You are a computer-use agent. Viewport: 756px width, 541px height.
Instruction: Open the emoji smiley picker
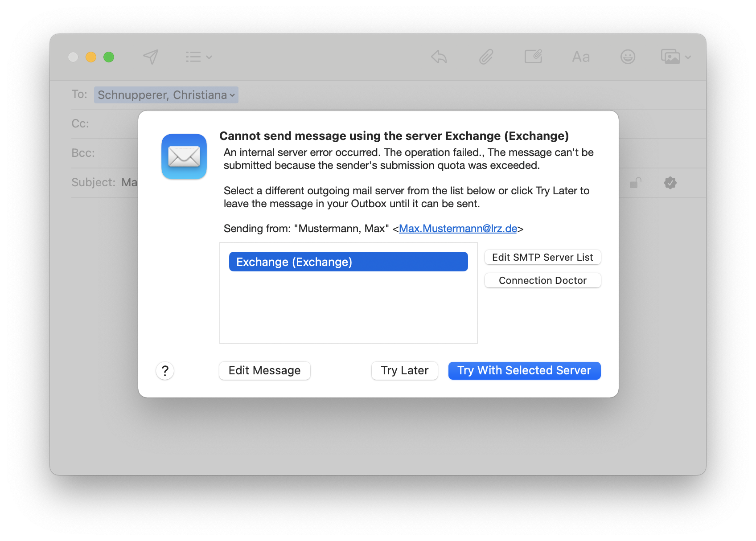coord(628,57)
